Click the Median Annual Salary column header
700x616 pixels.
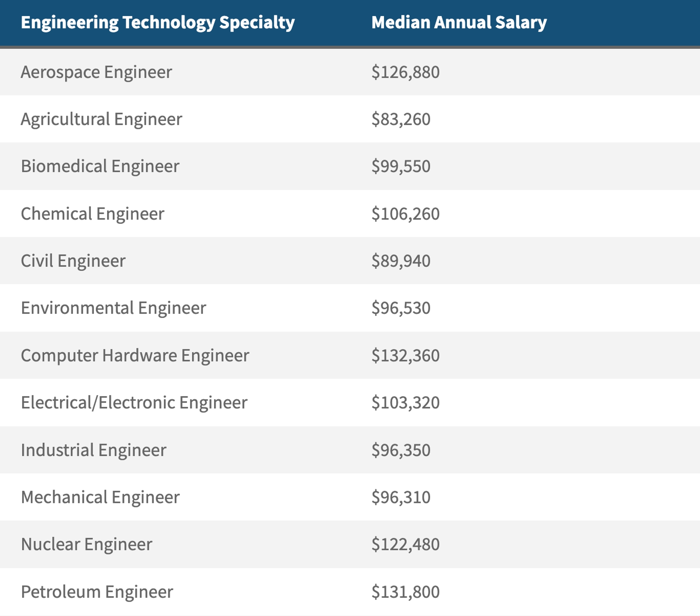click(x=459, y=23)
